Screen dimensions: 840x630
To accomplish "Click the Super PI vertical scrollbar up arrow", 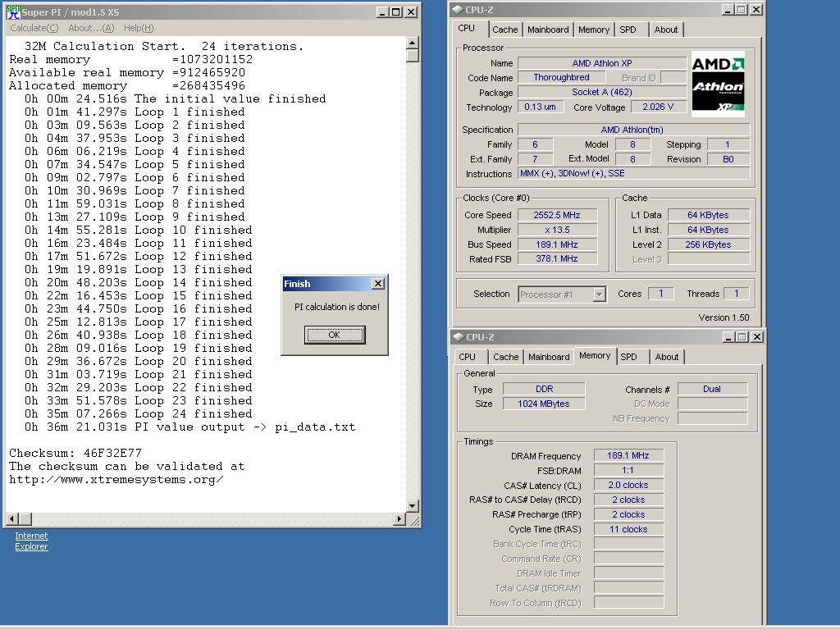I will tap(412, 43).
